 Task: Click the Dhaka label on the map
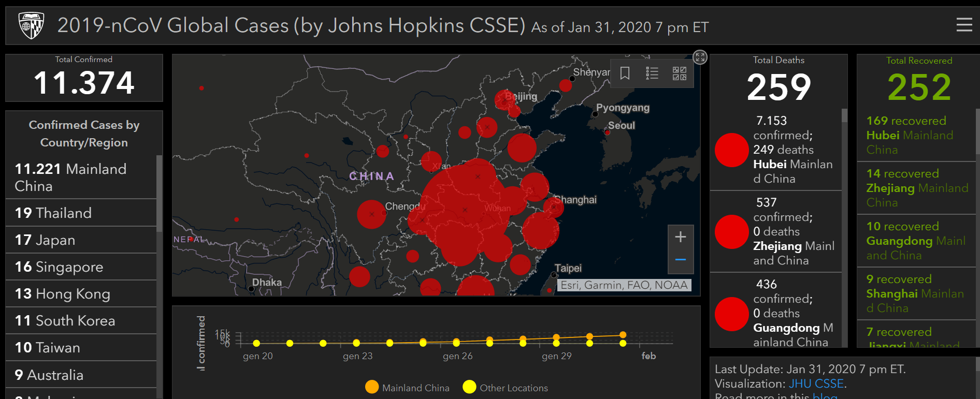267,282
